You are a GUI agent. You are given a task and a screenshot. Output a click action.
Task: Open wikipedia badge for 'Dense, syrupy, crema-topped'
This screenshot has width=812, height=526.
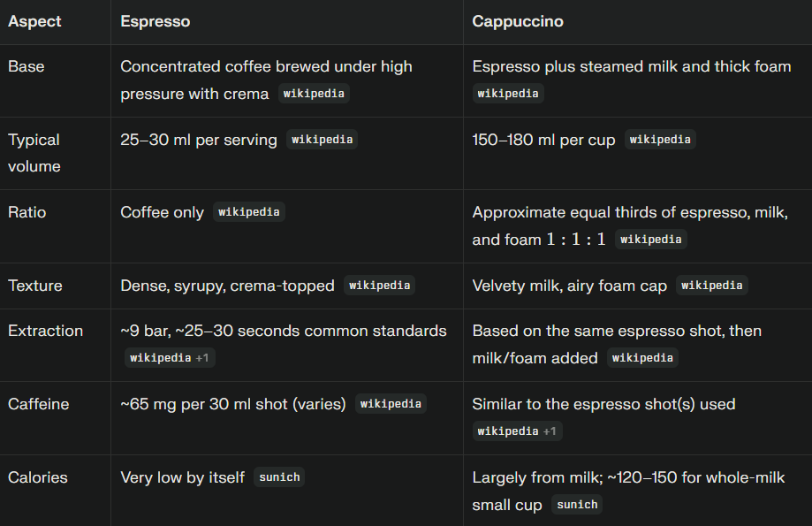tap(379, 286)
